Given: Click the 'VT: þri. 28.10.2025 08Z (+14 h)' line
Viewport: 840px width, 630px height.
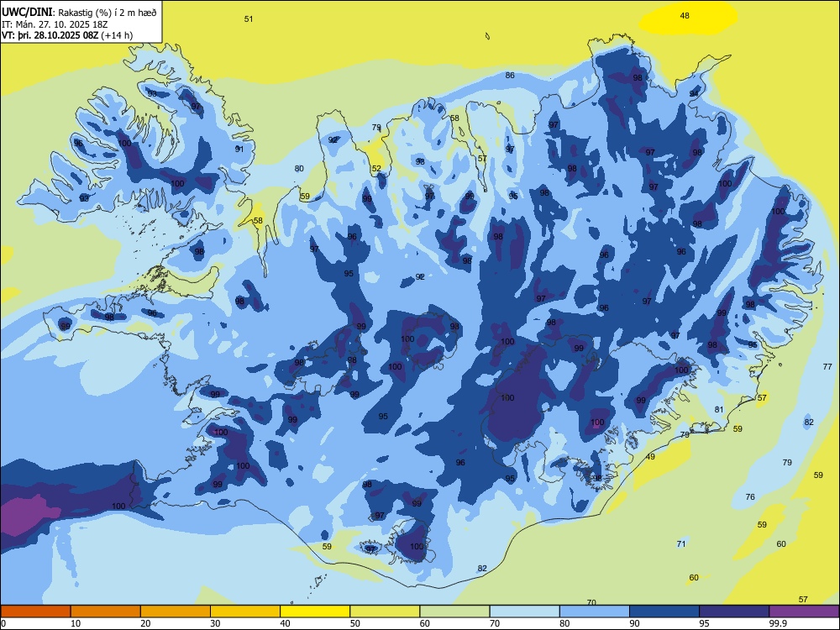Looking at the screenshot, I should tap(67, 35).
